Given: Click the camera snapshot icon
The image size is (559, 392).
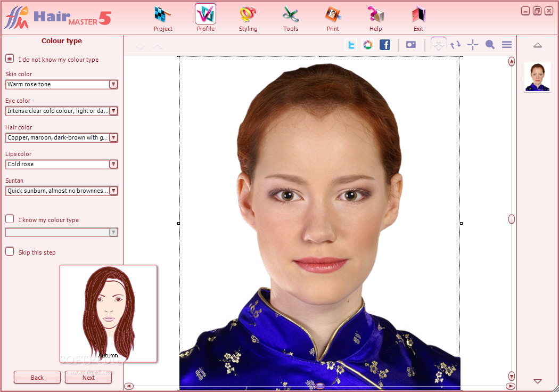Looking at the screenshot, I should (410, 45).
